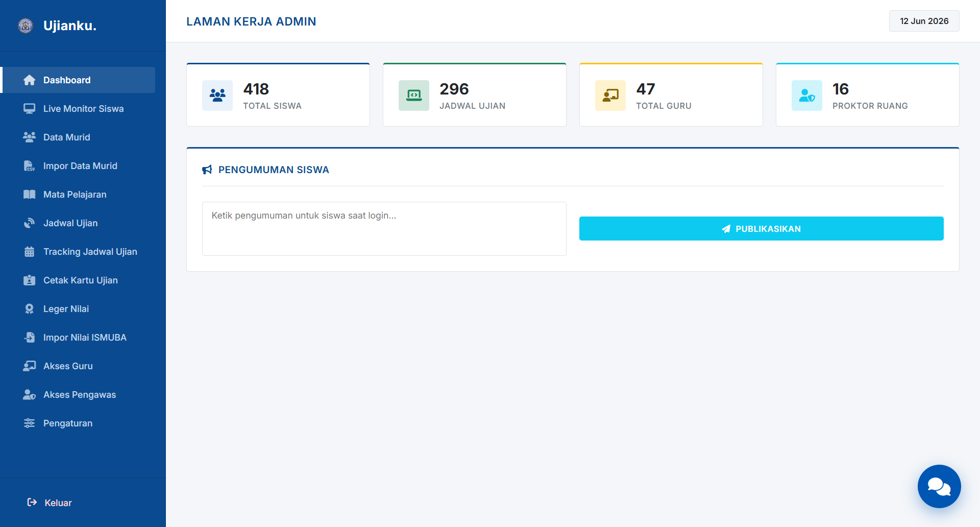
Task: Click the Impor Nilai ISMUBA import icon
Action: click(x=30, y=338)
